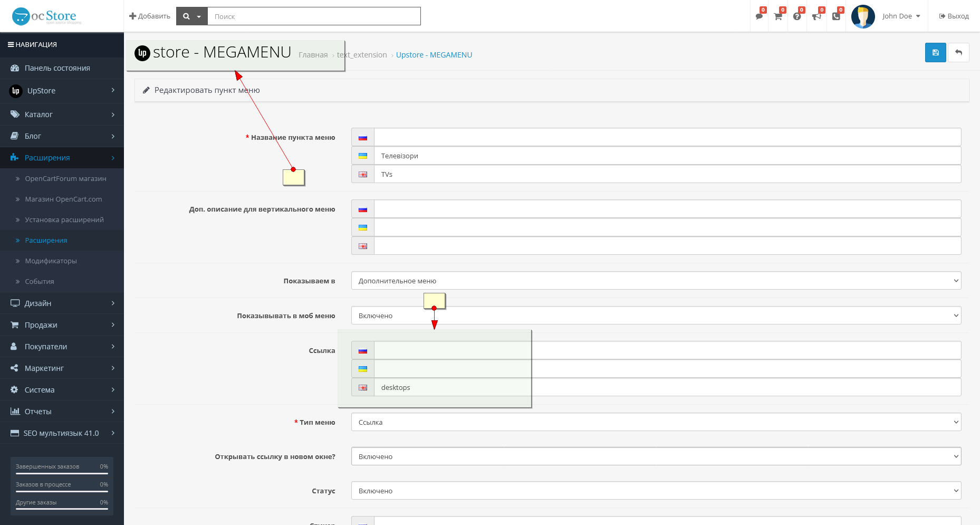980x525 pixels.
Task: Open the search filter dropdown button
Action: point(192,16)
